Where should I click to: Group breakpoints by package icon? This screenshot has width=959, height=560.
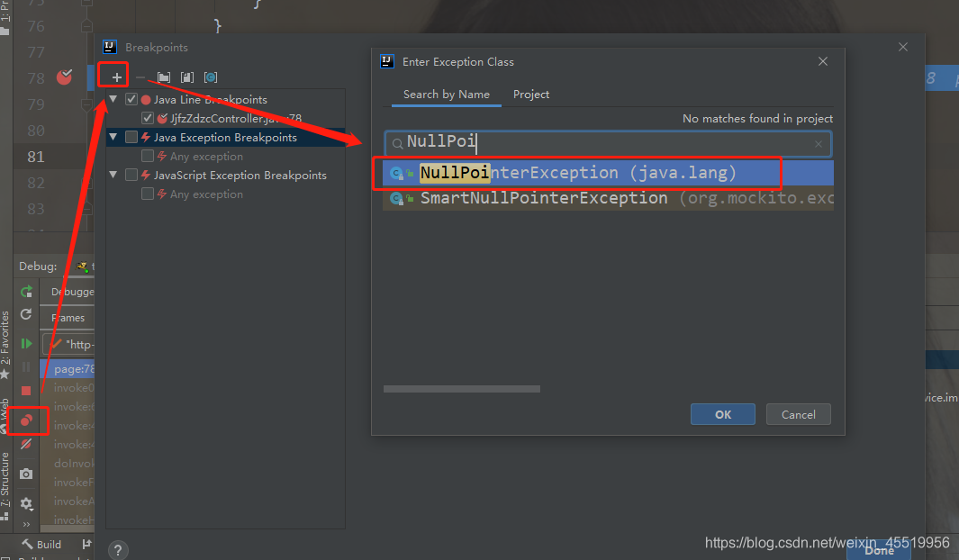pyautogui.click(x=164, y=77)
